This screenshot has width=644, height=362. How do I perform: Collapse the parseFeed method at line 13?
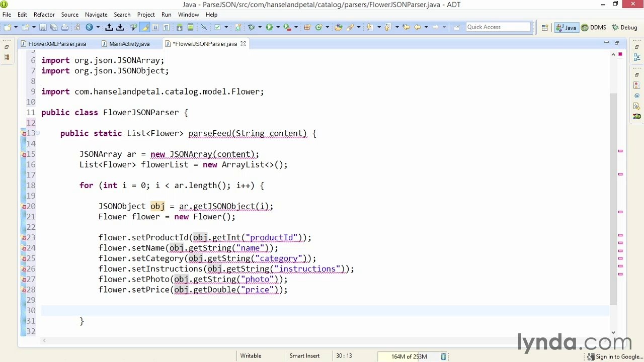pos(38,133)
